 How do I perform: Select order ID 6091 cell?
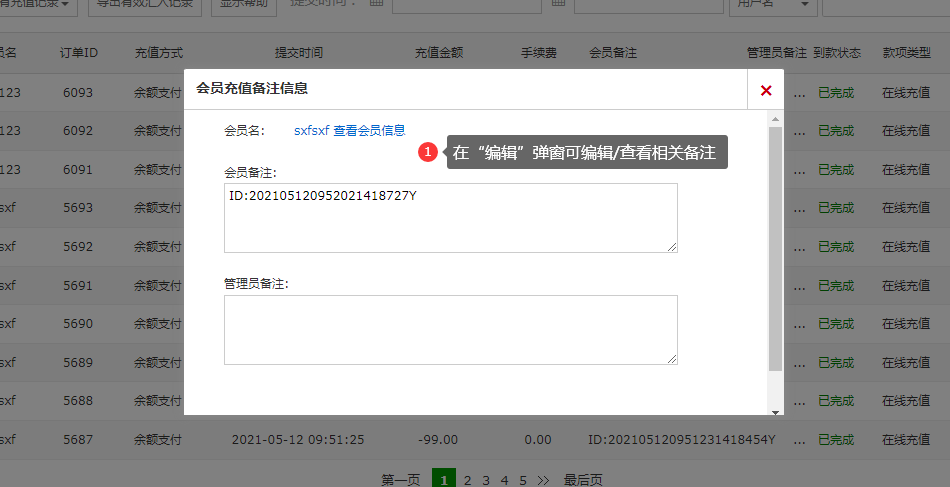click(x=78, y=170)
